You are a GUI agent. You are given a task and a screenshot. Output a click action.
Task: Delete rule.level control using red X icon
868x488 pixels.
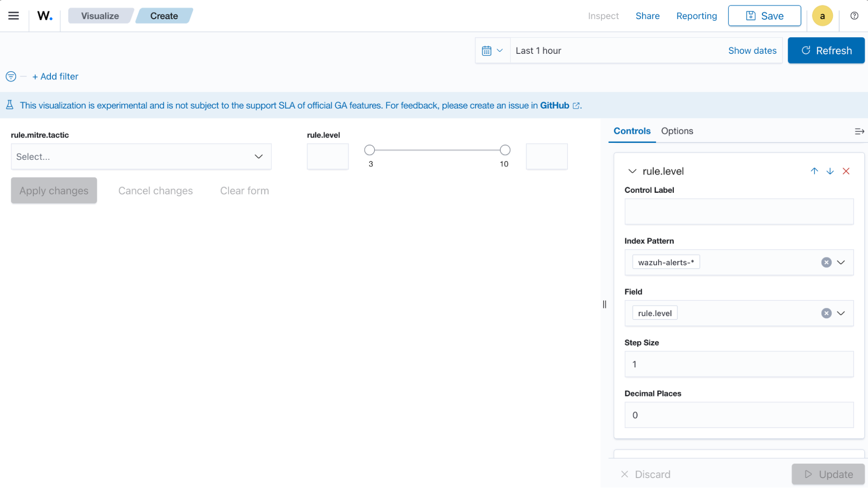click(x=846, y=171)
